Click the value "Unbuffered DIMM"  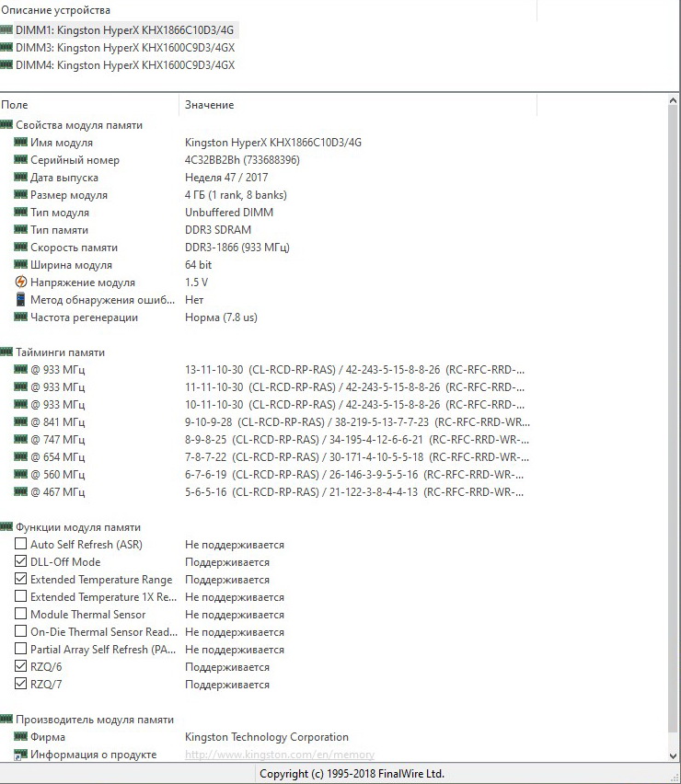pyautogui.click(x=229, y=213)
